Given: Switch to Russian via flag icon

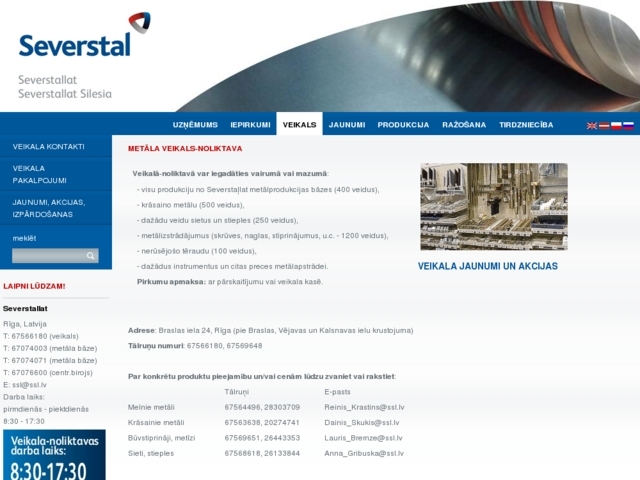Looking at the screenshot, I should [x=628, y=125].
